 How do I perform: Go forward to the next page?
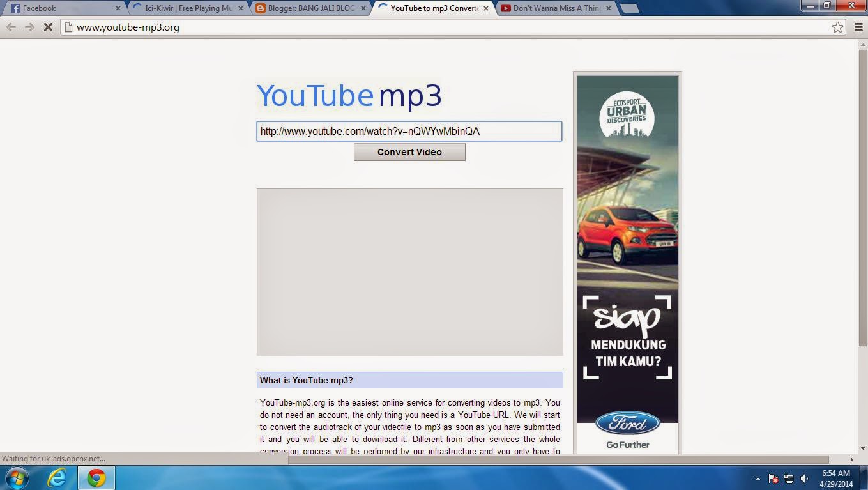pyautogui.click(x=29, y=27)
